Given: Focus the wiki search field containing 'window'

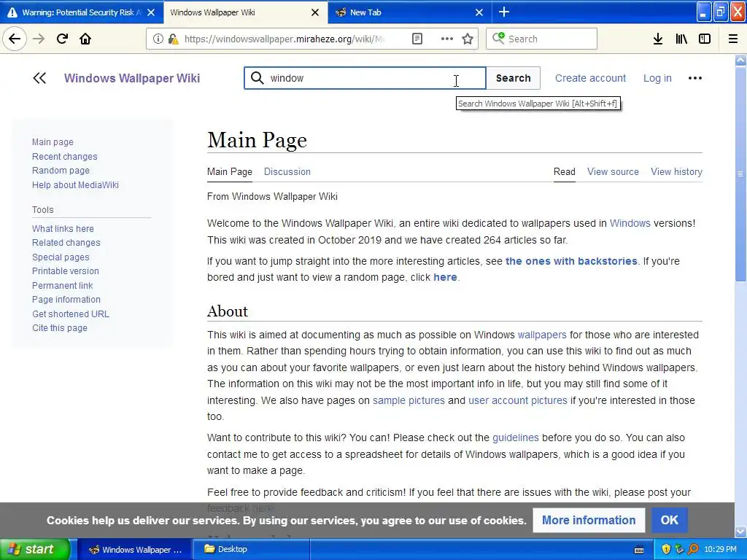Looking at the screenshot, I should tap(365, 78).
